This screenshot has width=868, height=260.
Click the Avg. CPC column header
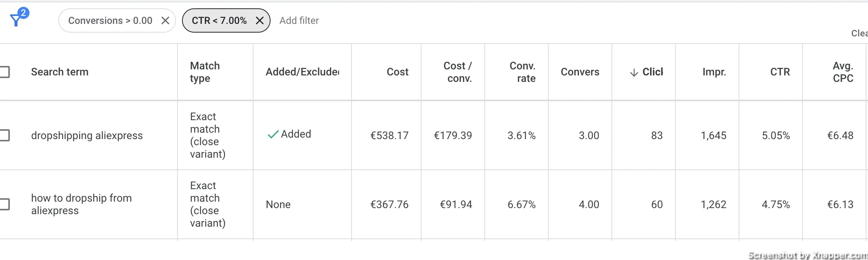[x=843, y=72]
